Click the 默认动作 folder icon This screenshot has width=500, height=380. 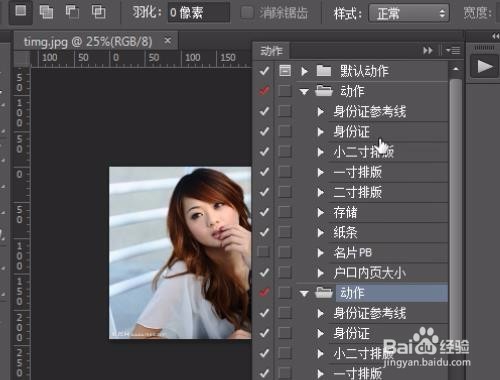(323, 71)
